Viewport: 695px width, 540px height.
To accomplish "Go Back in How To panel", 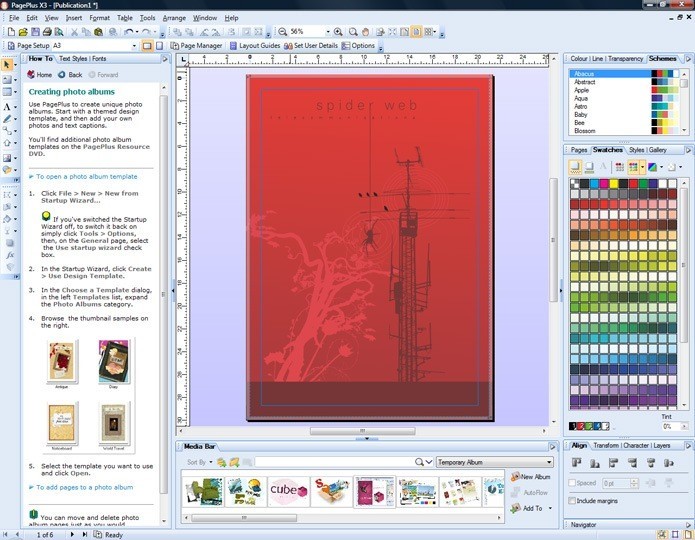I will (70, 74).
